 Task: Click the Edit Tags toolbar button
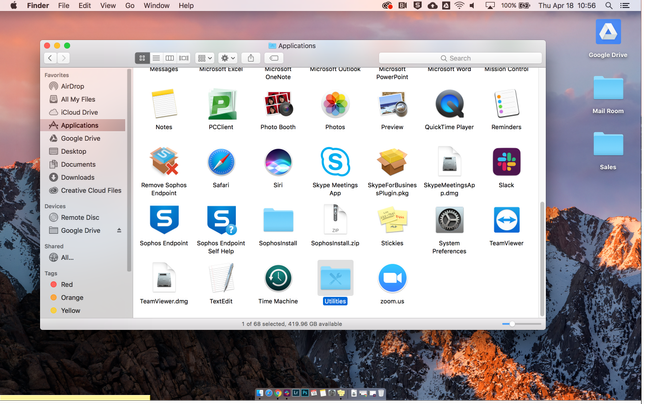(274, 58)
